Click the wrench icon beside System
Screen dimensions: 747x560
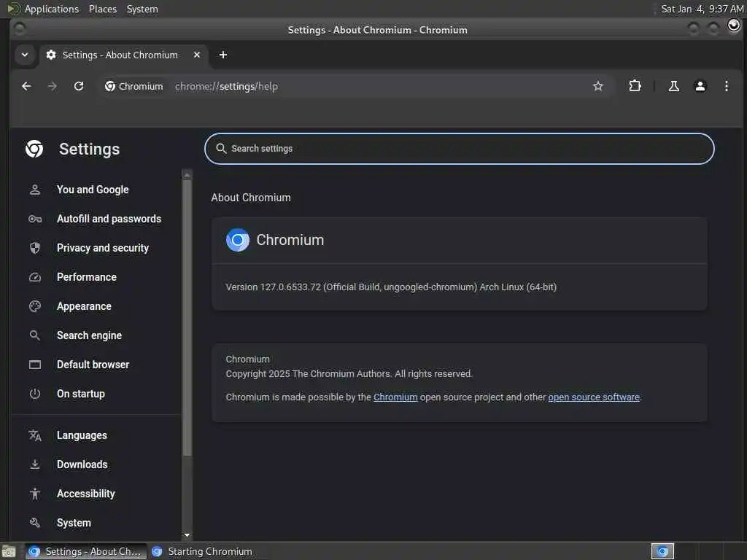click(35, 523)
